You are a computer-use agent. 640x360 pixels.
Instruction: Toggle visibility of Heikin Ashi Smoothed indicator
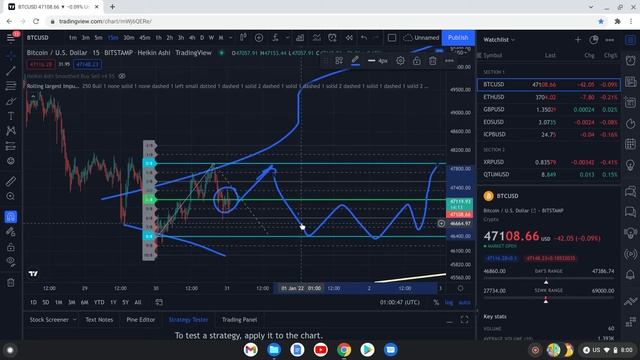pyautogui.click(x=122, y=76)
